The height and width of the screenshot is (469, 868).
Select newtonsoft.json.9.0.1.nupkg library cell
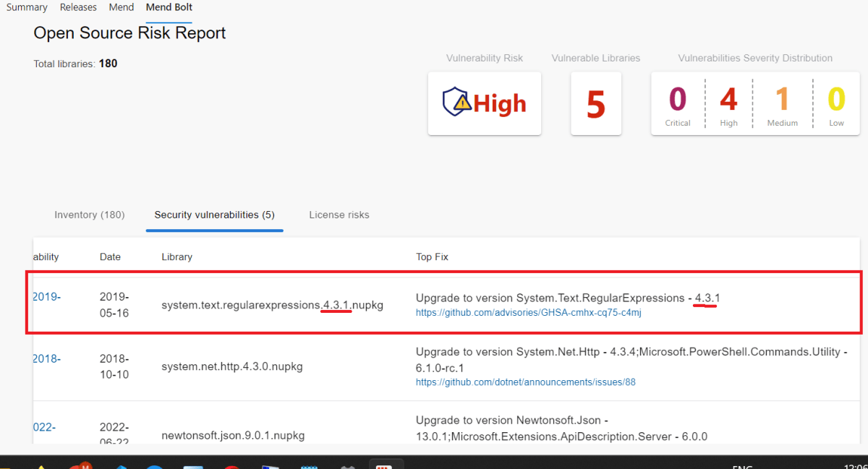(234, 436)
